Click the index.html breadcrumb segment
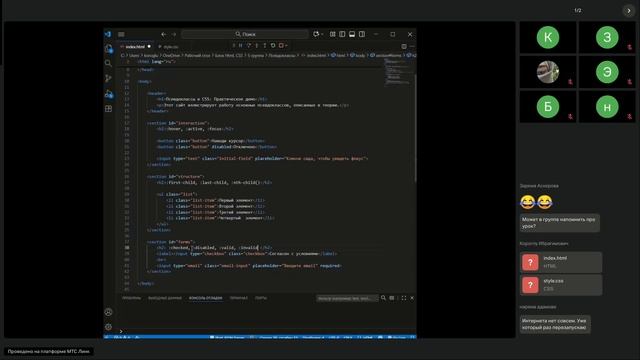The height and width of the screenshot is (360, 640). coord(314,56)
